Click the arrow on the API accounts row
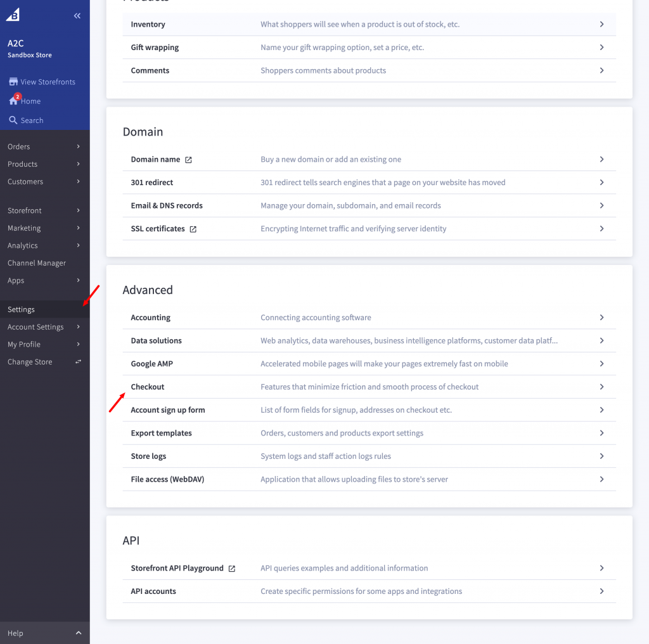Screen dimensions: 649x644 601,591
